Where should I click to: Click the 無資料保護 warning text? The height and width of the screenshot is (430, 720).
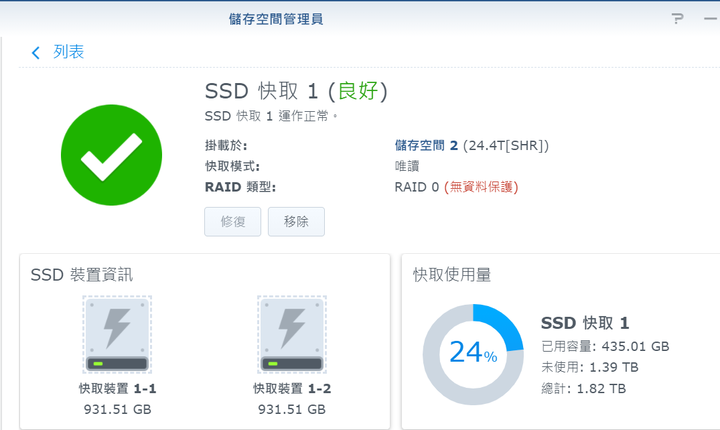click(x=481, y=187)
